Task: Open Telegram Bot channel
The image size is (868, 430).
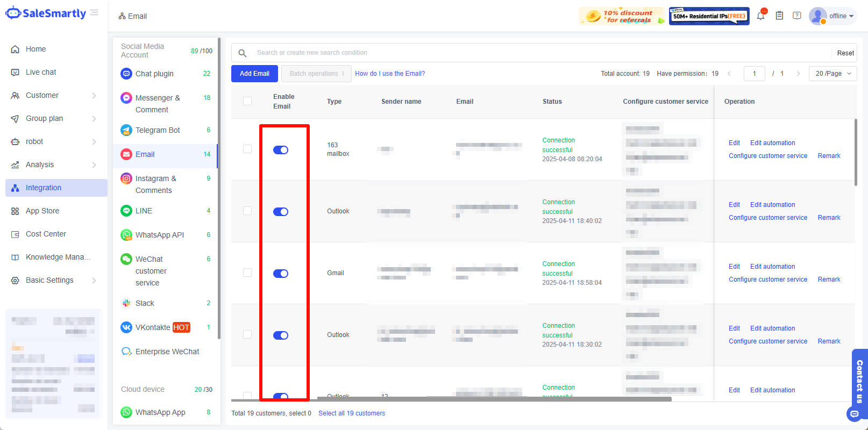Action: coord(157,130)
